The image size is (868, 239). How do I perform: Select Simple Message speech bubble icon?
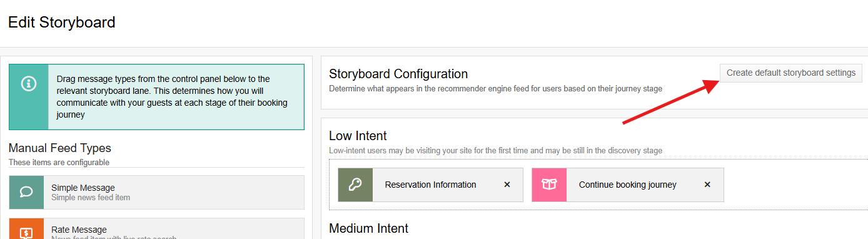coord(26,192)
